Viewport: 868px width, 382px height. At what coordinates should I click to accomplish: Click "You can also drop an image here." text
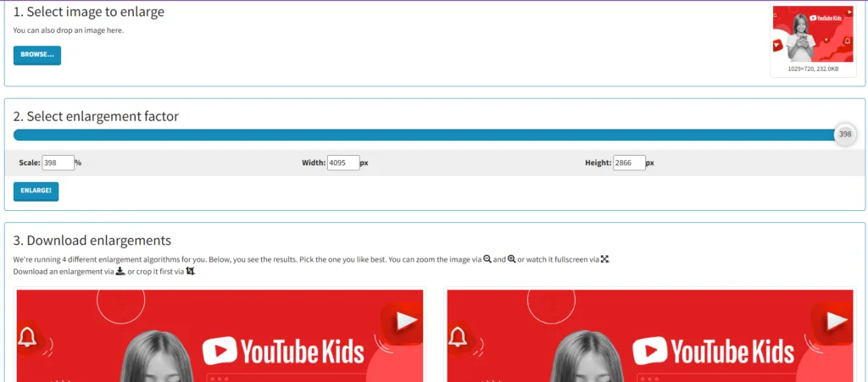pyautogui.click(x=68, y=30)
